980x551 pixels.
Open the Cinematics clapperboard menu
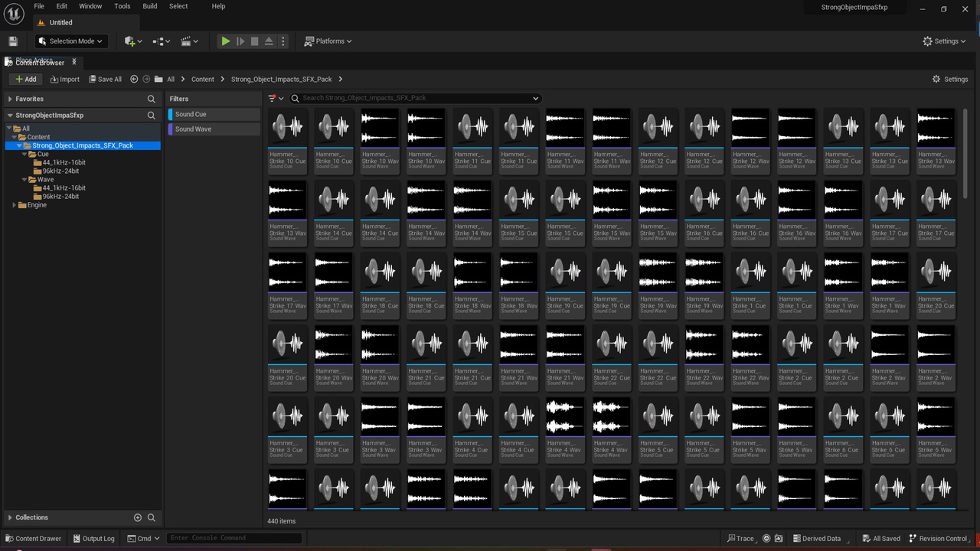tap(189, 41)
